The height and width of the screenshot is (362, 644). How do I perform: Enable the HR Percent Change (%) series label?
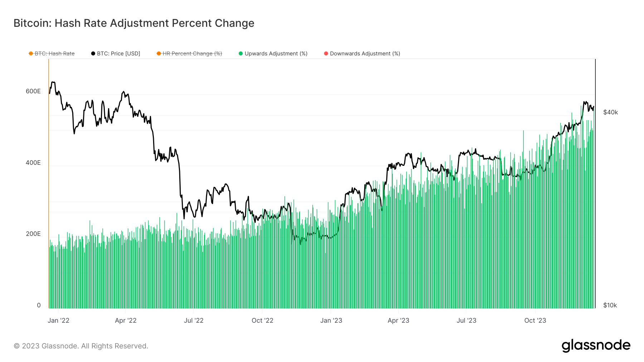tap(192, 54)
